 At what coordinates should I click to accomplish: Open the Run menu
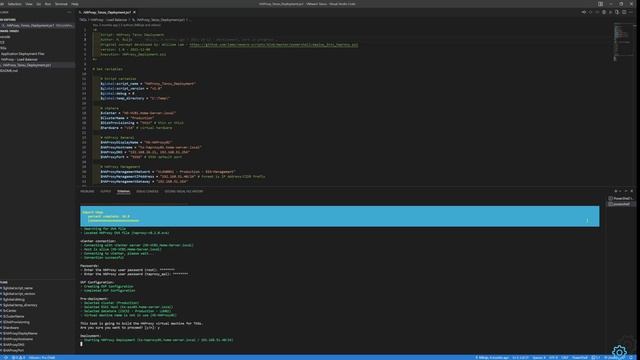click(x=48, y=4)
